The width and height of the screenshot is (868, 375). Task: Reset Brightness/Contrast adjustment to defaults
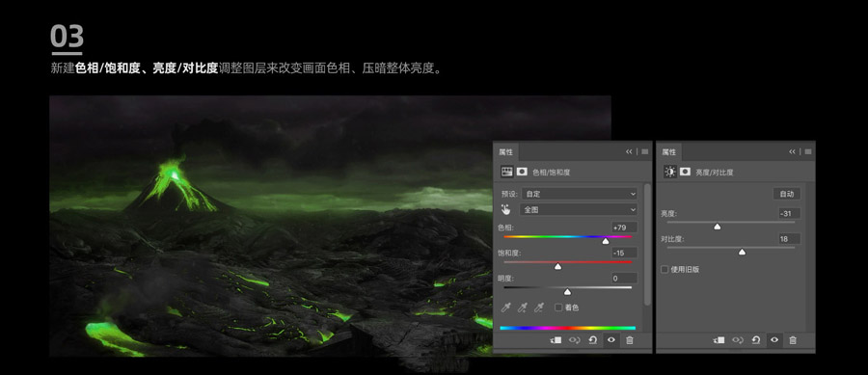click(x=755, y=340)
